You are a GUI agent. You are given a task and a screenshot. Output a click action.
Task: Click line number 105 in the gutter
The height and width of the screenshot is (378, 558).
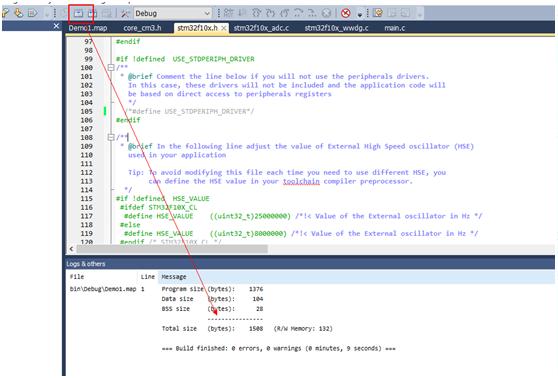pos(86,111)
